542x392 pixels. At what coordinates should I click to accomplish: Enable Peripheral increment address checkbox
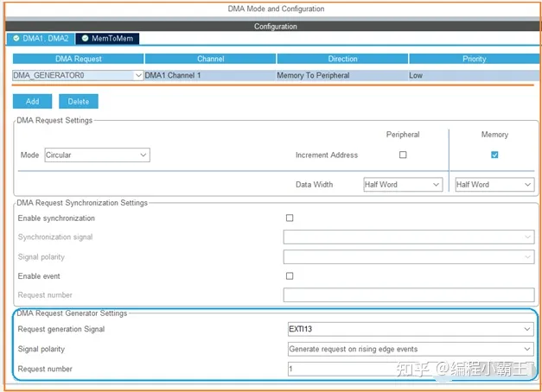403,155
